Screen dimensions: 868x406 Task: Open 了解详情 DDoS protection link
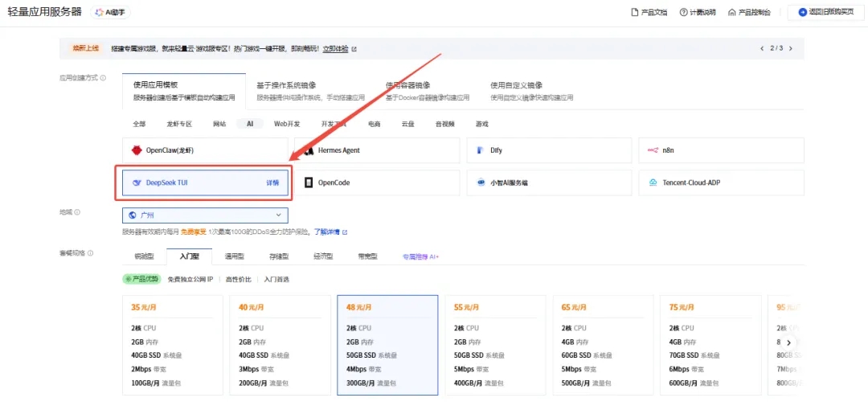(x=330, y=232)
